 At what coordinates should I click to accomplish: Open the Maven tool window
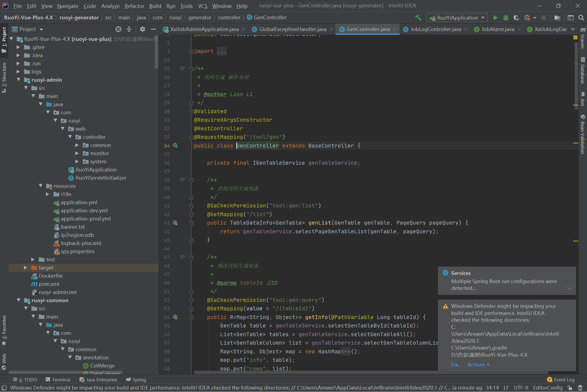[583, 38]
